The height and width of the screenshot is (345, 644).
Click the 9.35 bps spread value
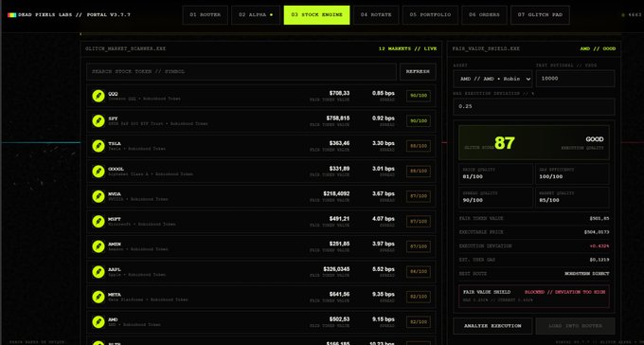[x=384, y=295]
